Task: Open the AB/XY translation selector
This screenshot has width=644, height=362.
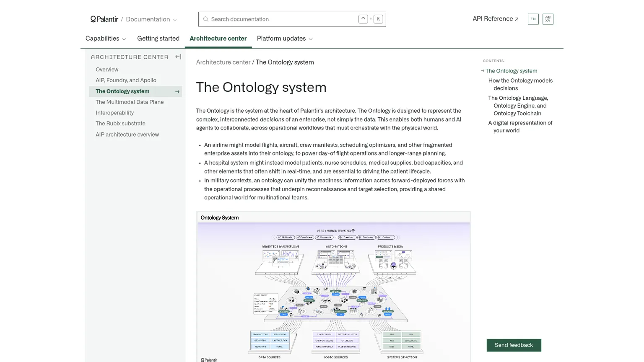Action: 548,19
